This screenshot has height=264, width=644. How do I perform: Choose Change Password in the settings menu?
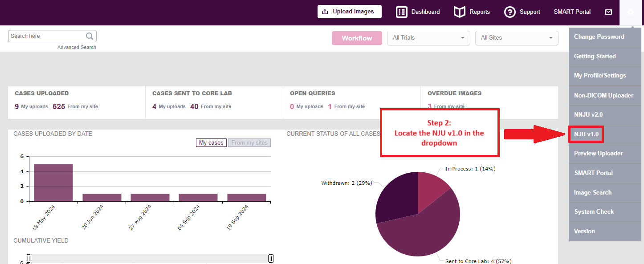pyautogui.click(x=599, y=37)
